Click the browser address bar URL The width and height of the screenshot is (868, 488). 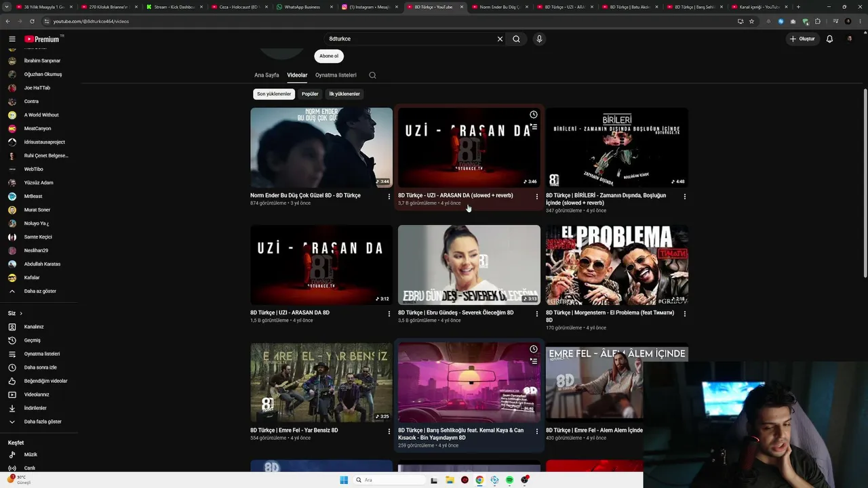click(91, 21)
